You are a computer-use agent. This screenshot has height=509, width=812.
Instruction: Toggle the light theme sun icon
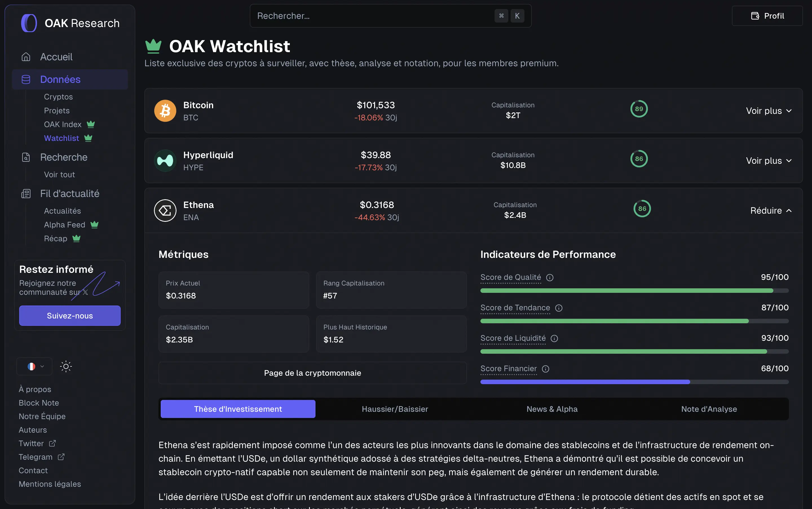pos(66,366)
